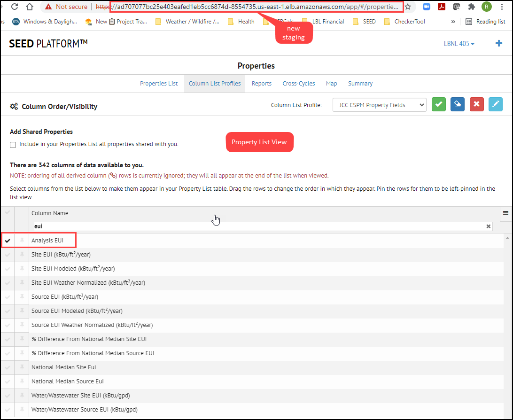513x420 pixels.
Task: Expand the LBNL 405 organization dropdown
Action: click(x=459, y=43)
